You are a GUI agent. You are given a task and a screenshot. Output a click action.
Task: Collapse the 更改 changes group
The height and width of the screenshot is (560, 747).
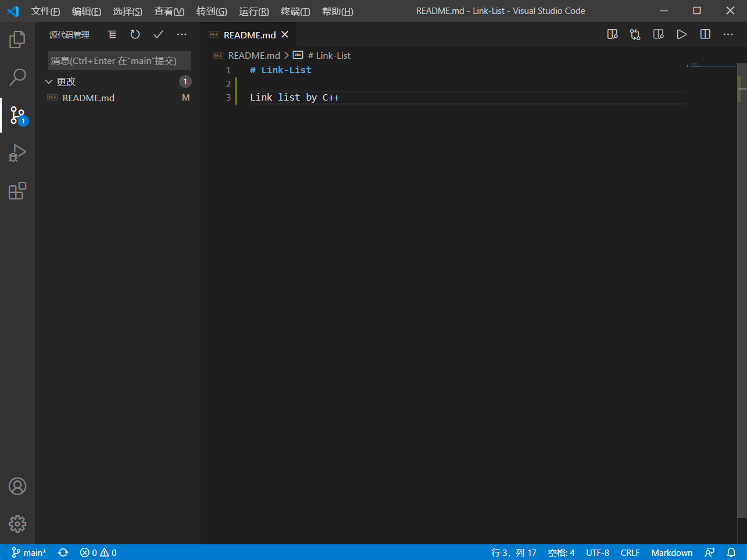click(x=49, y=82)
